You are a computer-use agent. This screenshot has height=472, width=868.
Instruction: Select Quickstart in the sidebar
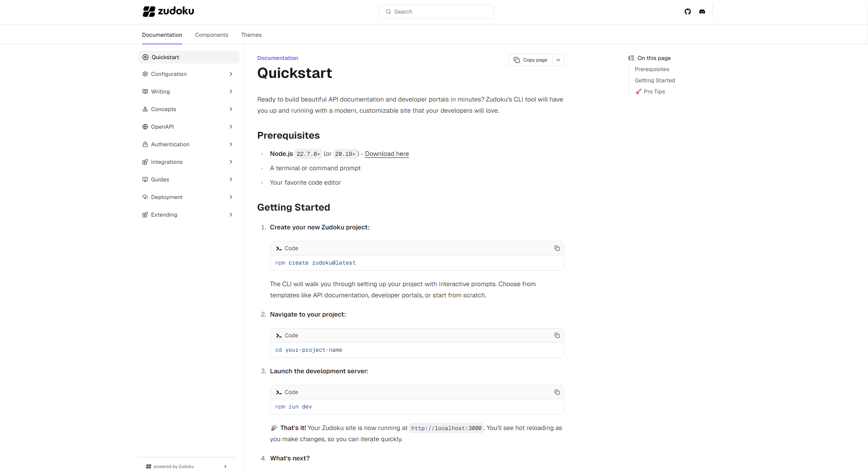click(x=189, y=57)
